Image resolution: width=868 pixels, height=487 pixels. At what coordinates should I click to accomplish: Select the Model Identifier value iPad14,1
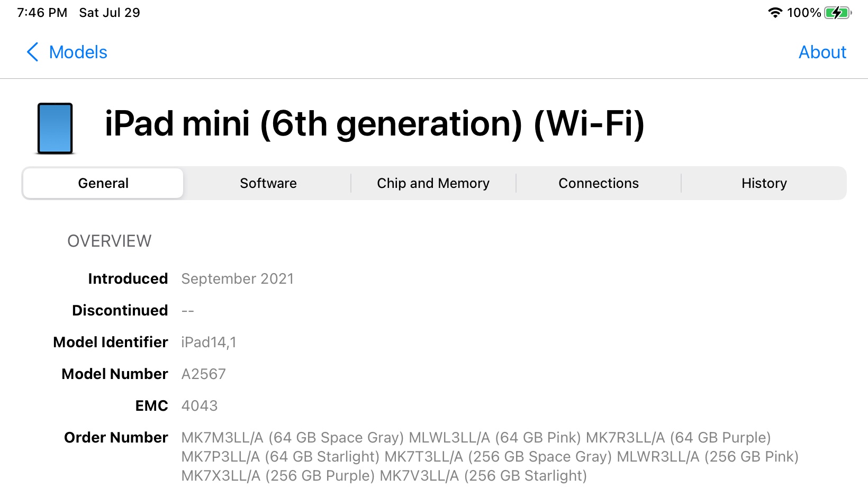point(209,342)
